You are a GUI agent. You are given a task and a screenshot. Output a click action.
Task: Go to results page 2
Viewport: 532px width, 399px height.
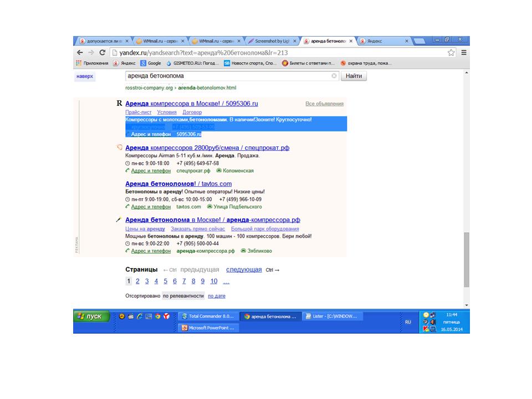137,282
